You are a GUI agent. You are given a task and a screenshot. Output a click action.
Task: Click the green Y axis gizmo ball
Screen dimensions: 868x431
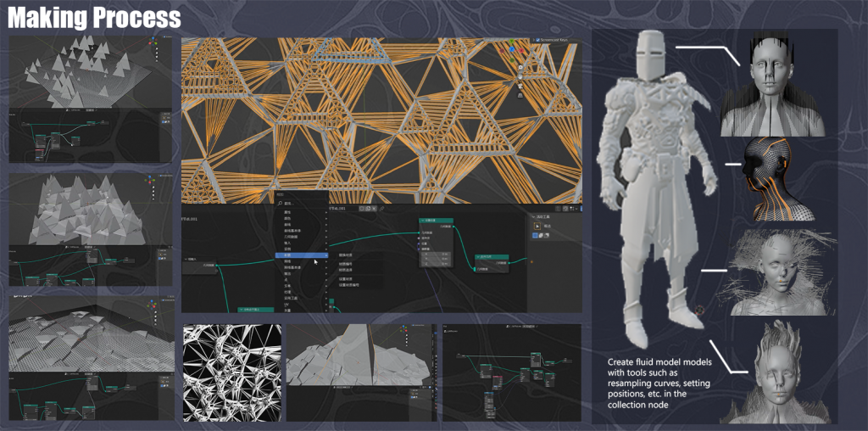tap(511, 41)
